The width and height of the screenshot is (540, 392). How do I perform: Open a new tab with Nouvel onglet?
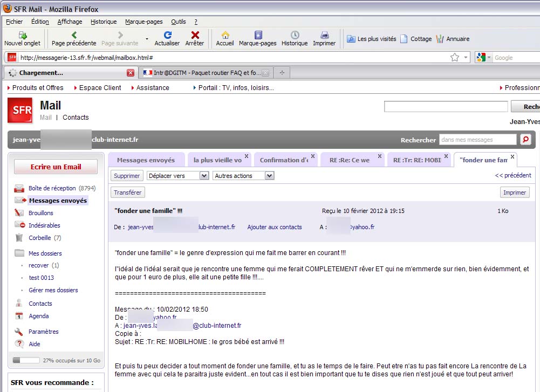pos(22,38)
